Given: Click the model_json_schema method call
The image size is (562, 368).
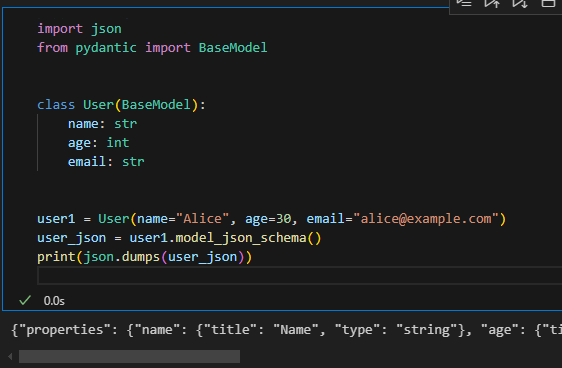Looking at the screenshot, I should [241, 238].
